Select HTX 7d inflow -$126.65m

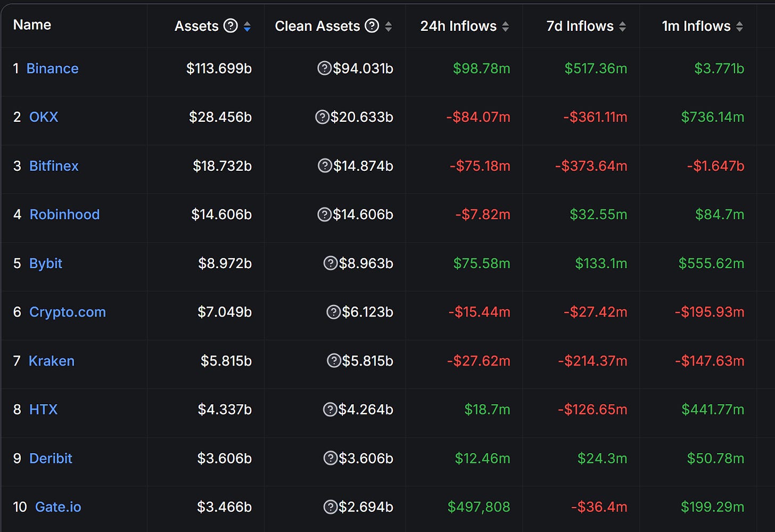(593, 410)
